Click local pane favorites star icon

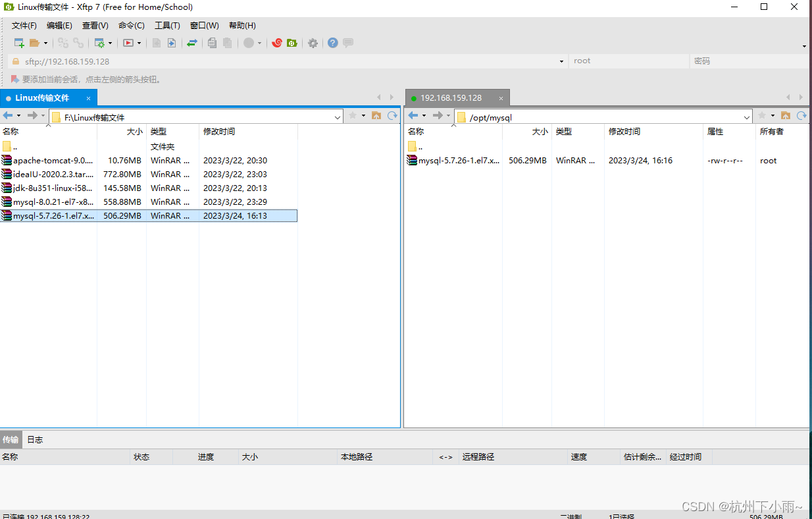[352, 116]
